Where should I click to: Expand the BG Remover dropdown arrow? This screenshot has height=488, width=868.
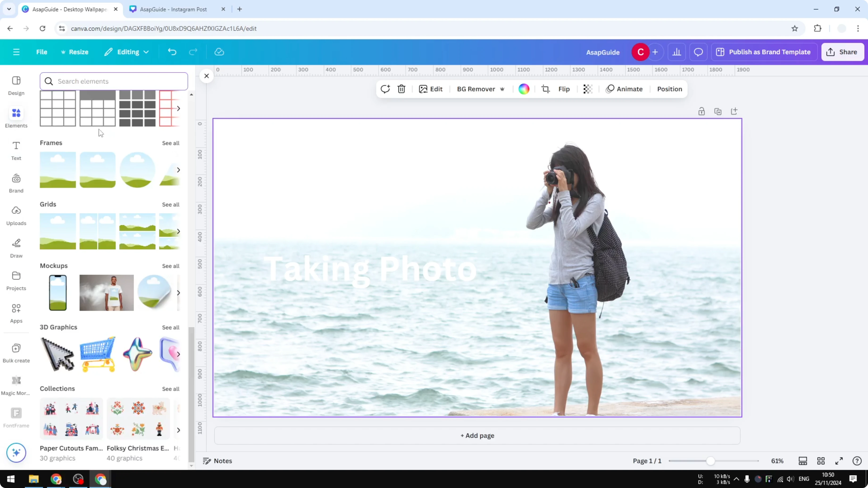(502, 89)
